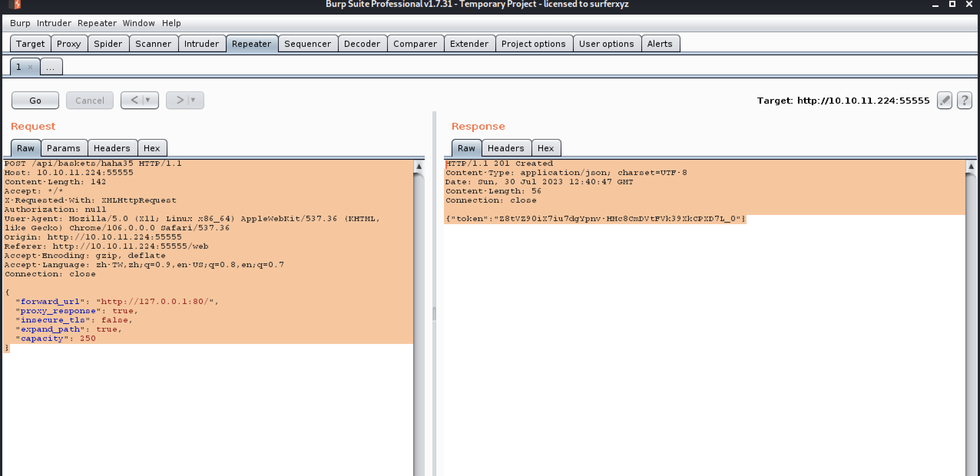Image resolution: width=980 pixels, height=476 pixels.
Task: Switch to the Intruder tool tab
Action: 202,43
